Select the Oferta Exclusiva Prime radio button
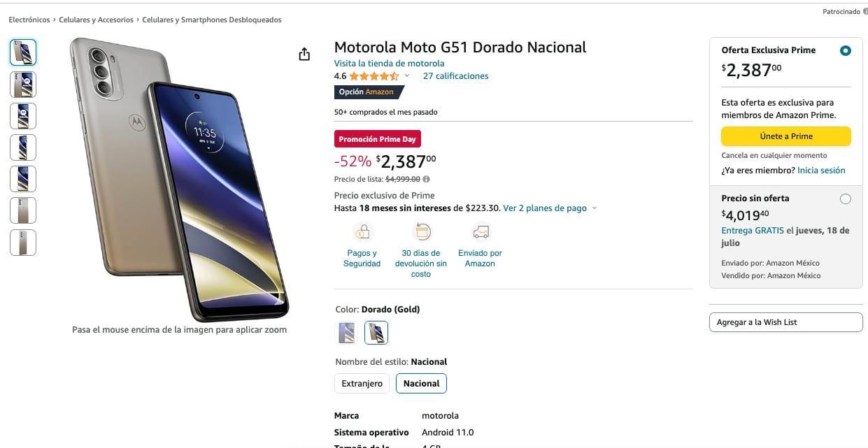 tap(846, 51)
